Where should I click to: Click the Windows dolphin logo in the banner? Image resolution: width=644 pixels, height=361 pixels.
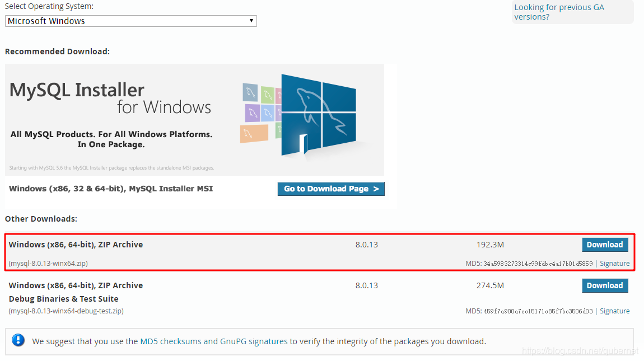click(x=318, y=116)
